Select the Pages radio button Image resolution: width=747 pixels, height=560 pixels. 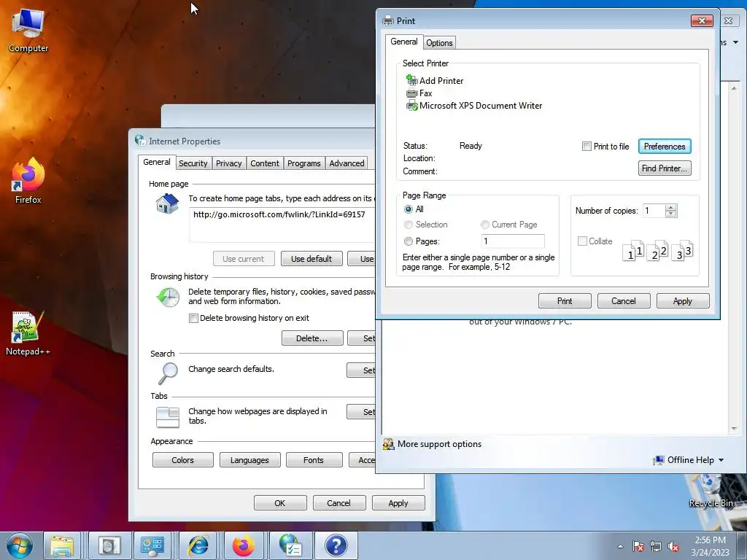409,241
